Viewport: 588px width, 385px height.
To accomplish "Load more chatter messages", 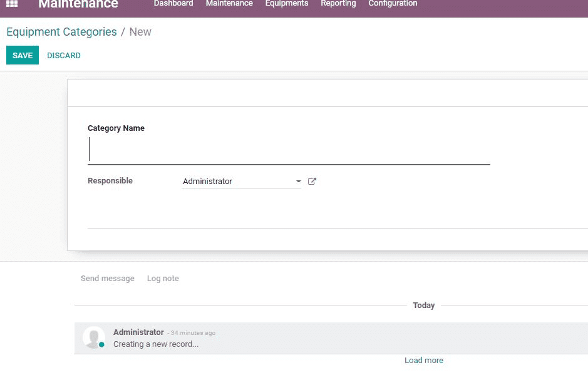I will tap(424, 360).
